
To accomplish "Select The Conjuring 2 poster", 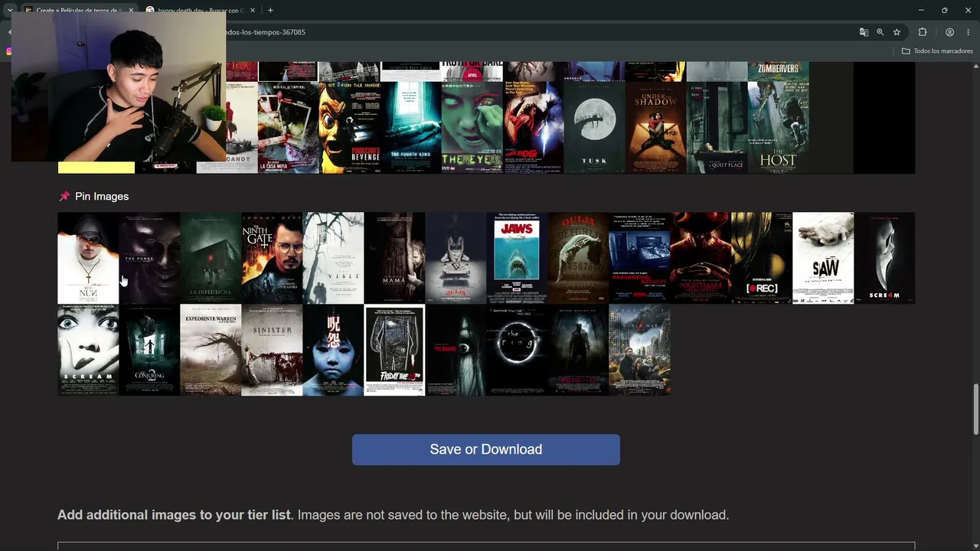I will [149, 350].
